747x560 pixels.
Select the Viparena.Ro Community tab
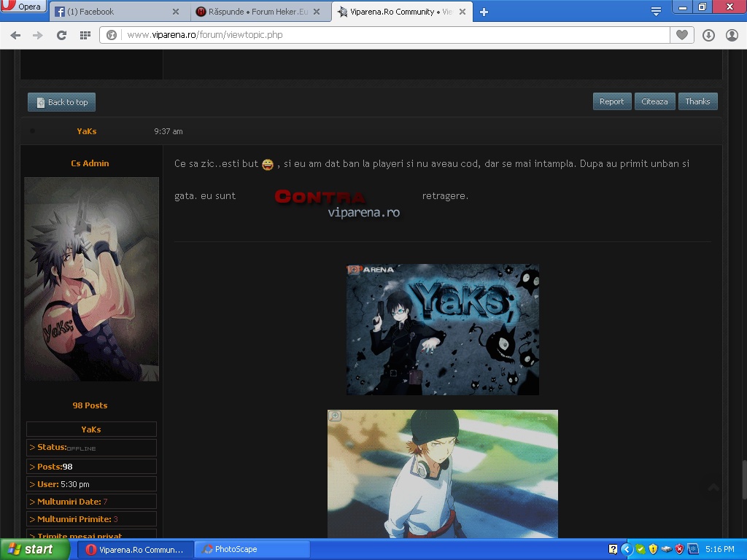(402, 12)
